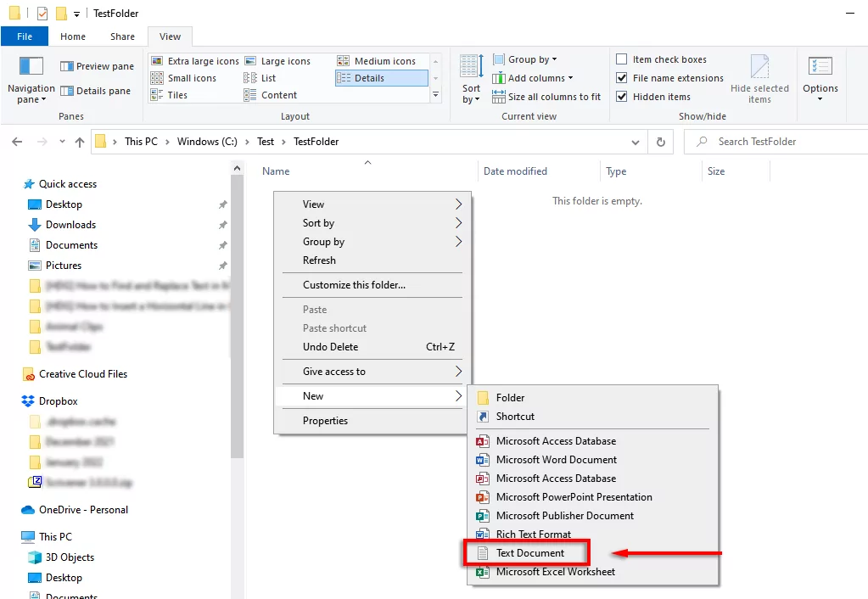Open the File tab

(x=25, y=36)
